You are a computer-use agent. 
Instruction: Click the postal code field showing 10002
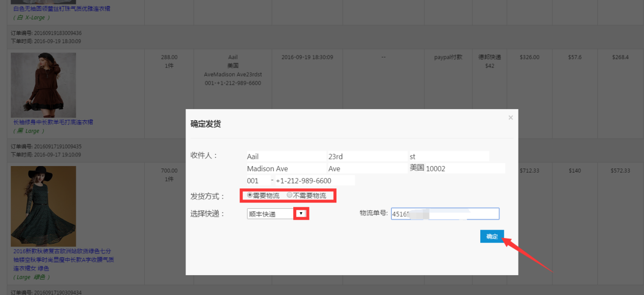[465, 169]
